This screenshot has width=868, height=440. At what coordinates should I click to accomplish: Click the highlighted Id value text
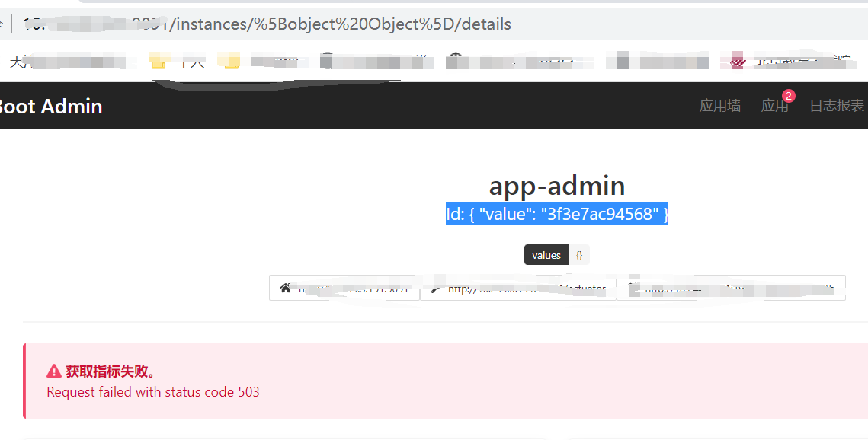coord(556,214)
